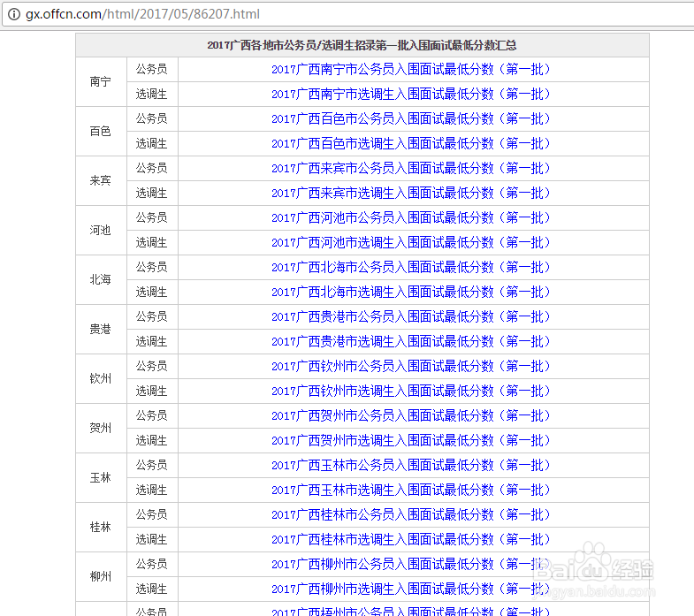Open the 贵港市选调生 minimum score link
The width and height of the screenshot is (694, 616).
coord(411,342)
